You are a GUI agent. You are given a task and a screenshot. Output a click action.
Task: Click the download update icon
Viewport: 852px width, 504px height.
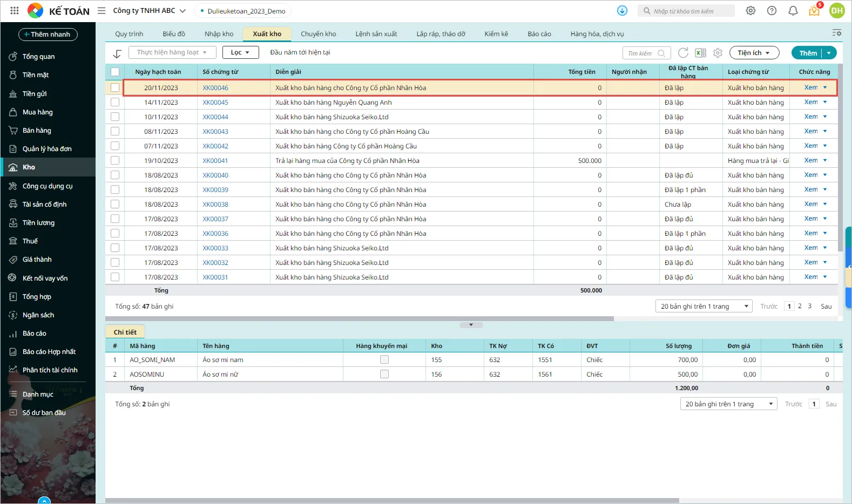622,11
